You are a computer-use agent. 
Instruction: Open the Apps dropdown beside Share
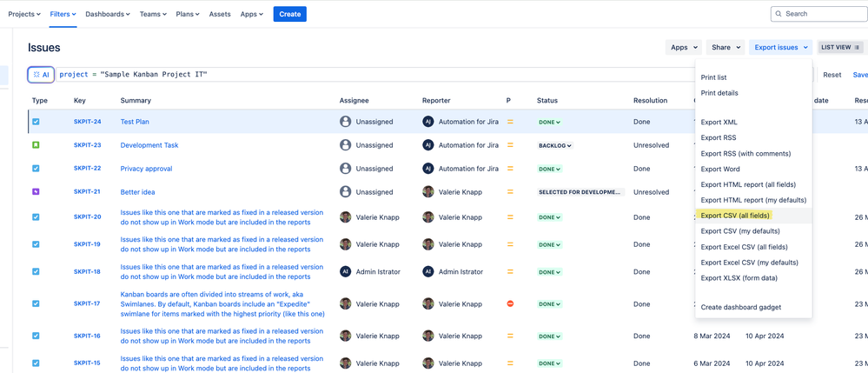pyautogui.click(x=684, y=47)
